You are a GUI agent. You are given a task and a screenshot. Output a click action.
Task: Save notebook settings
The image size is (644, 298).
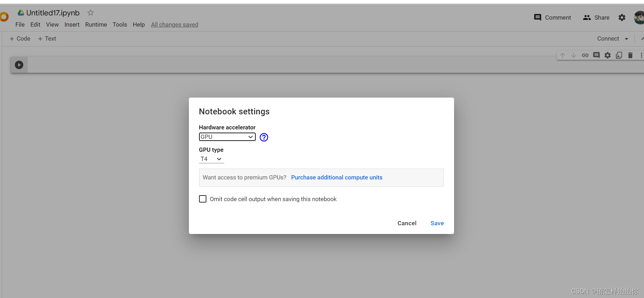[x=437, y=223]
